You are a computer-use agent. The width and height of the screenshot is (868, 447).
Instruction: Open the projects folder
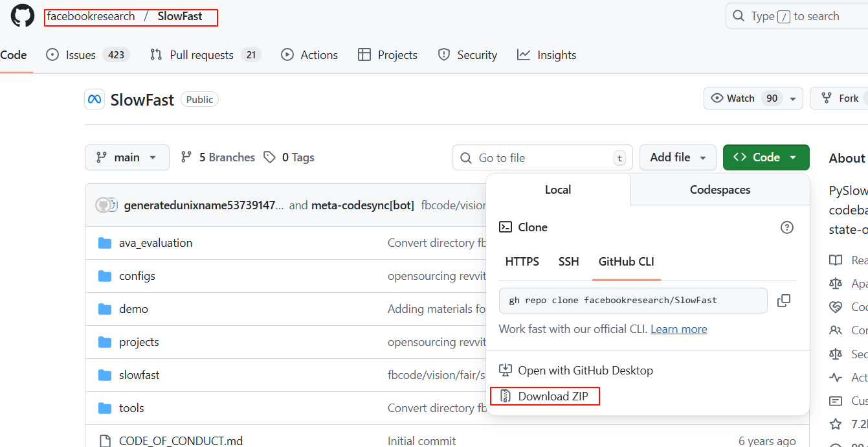pos(139,342)
